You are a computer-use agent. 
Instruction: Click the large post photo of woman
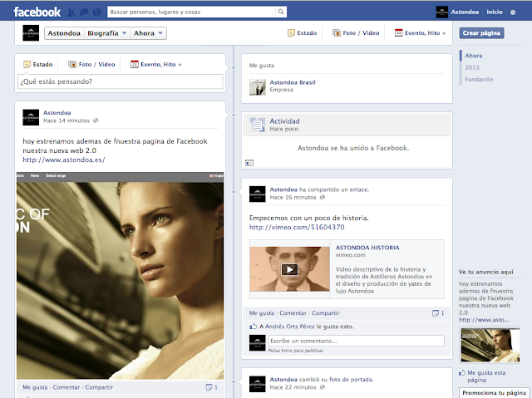(120, 276)
